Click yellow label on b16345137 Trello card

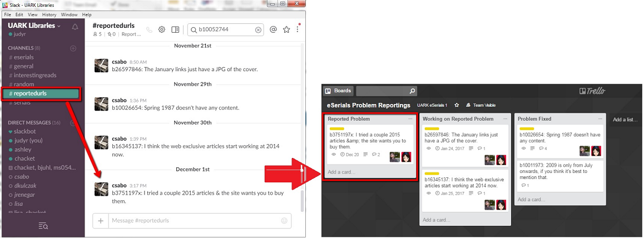[432, 173]
